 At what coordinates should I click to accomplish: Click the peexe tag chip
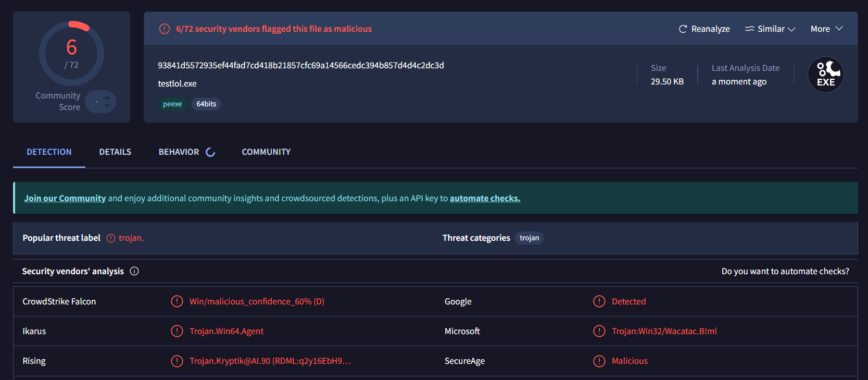172,104
